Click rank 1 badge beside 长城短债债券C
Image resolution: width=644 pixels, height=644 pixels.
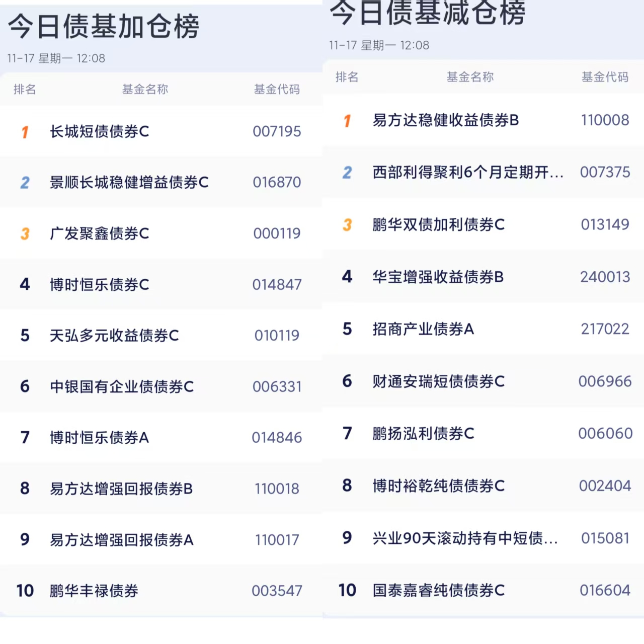point(25,132)
